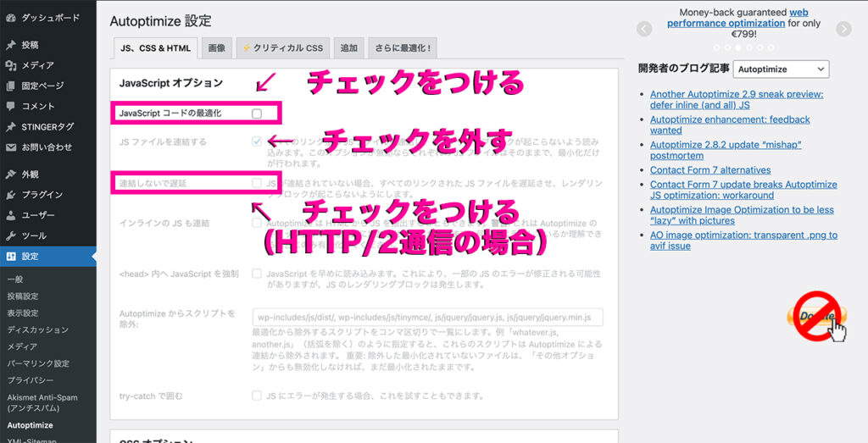Viewport: 868px width, 443px height.
Task: Open Contact Form 7 alternatives link
Action: click(710, 169)
